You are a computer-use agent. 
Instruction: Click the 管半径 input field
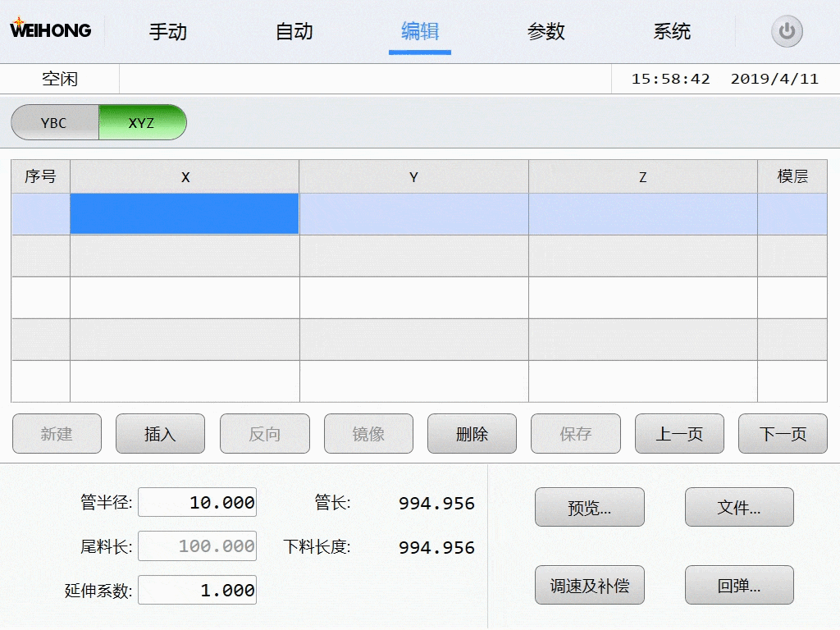click(x=197, y=502)
